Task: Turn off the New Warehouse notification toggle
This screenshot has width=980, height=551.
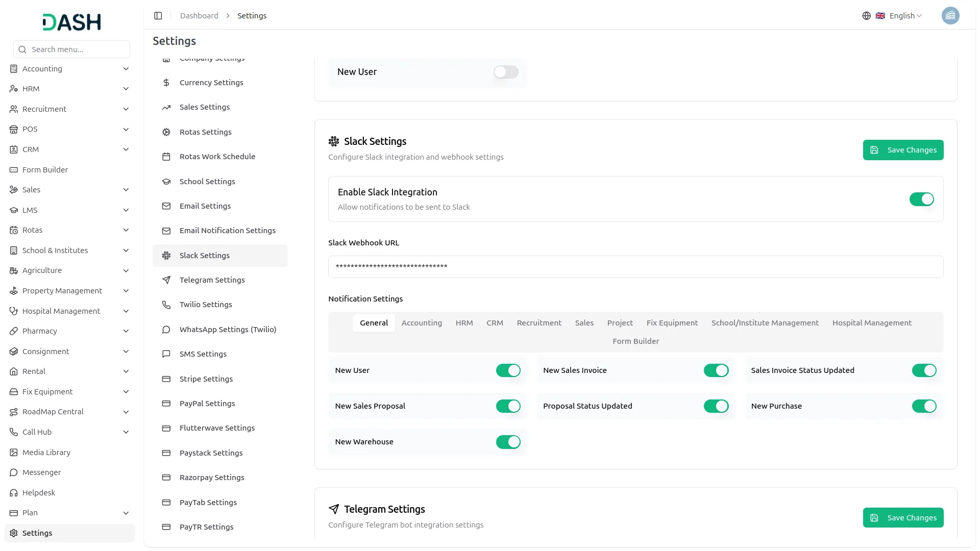Action: [x=508, y=442]
